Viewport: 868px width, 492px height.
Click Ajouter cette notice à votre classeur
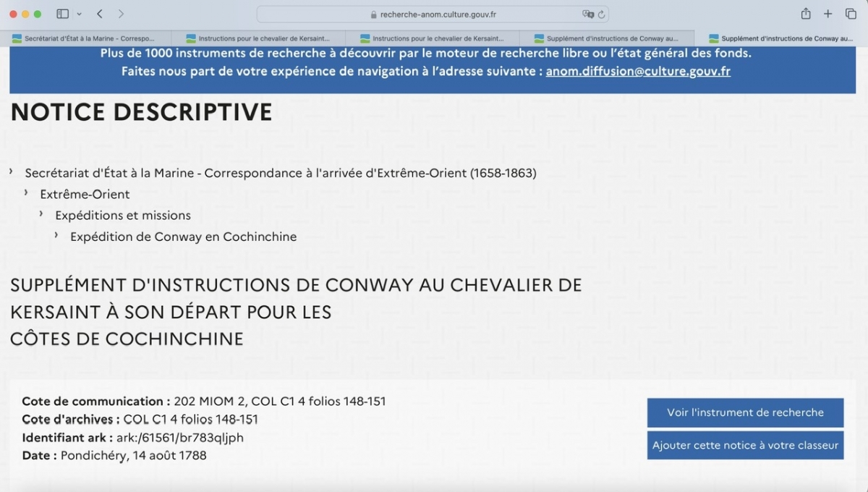point(745,445)
